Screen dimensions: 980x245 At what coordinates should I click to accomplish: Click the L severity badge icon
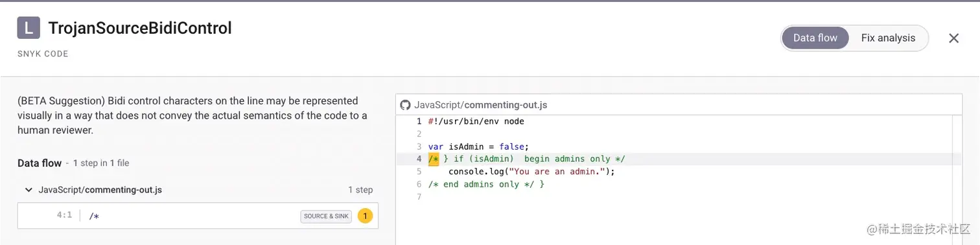point(28,29)
